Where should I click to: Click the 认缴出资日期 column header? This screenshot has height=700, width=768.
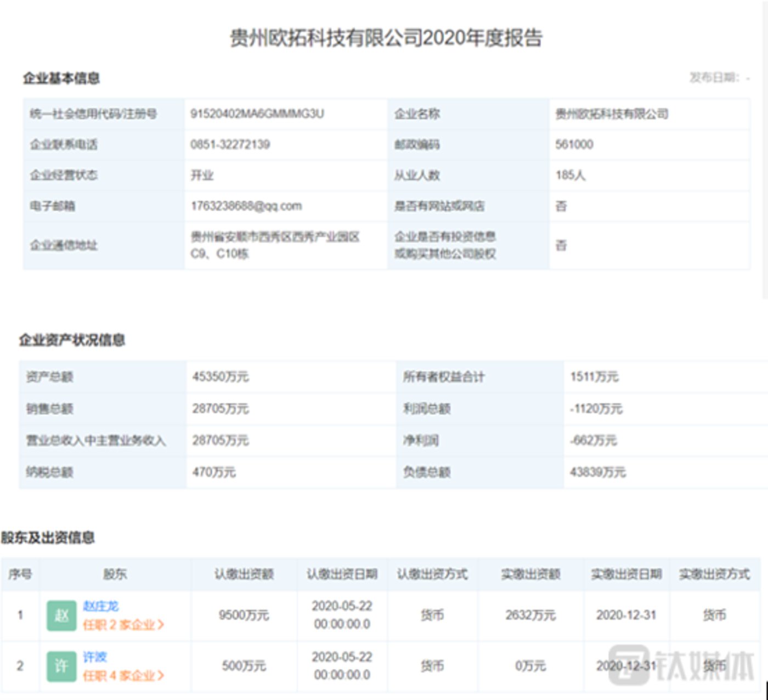pyautogui.click(x=342, y=574)
